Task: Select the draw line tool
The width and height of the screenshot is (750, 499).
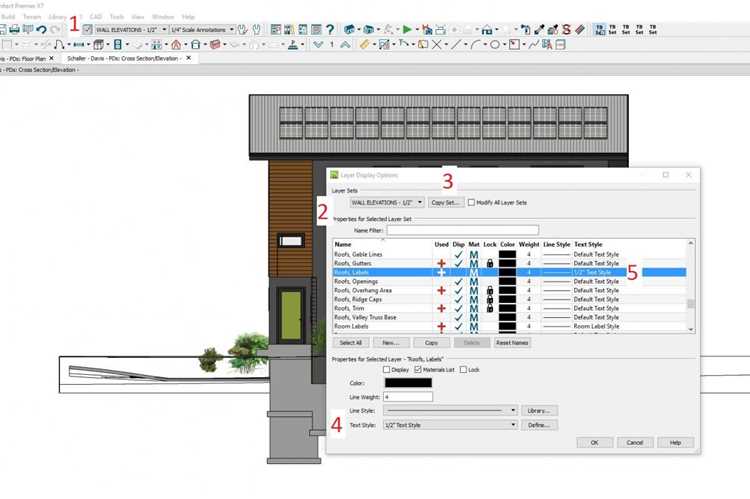Action: click(x=456, y=45)
